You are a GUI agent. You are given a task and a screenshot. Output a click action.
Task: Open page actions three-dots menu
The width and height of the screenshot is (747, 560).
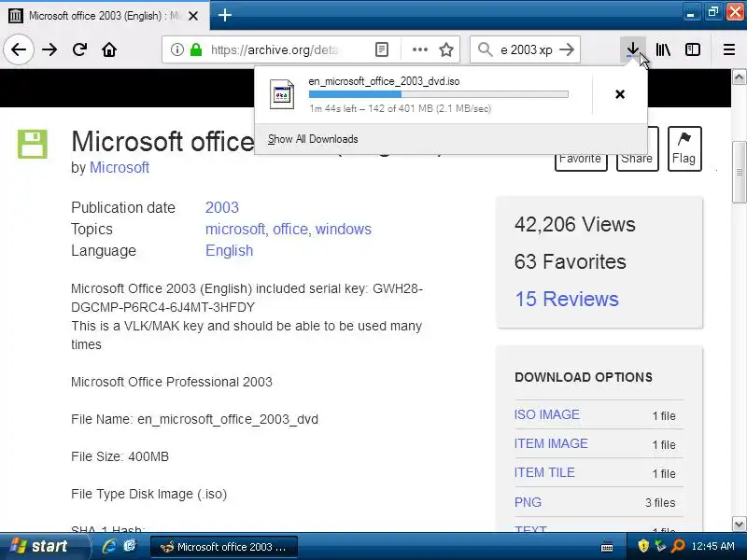tap(419, 49)
